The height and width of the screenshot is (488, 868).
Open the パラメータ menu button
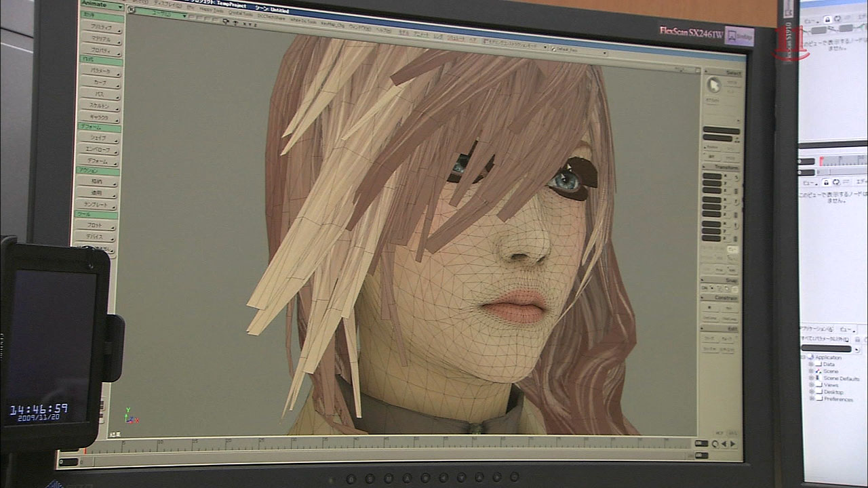102,70
